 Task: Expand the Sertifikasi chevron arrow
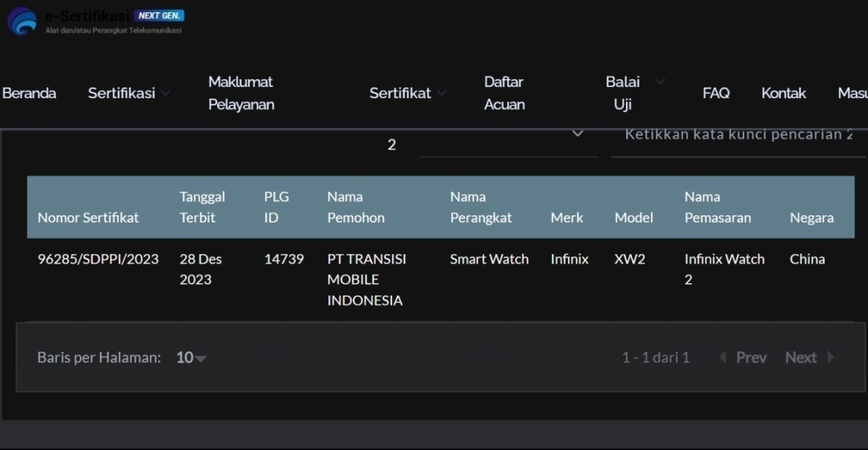pos(165,93)
